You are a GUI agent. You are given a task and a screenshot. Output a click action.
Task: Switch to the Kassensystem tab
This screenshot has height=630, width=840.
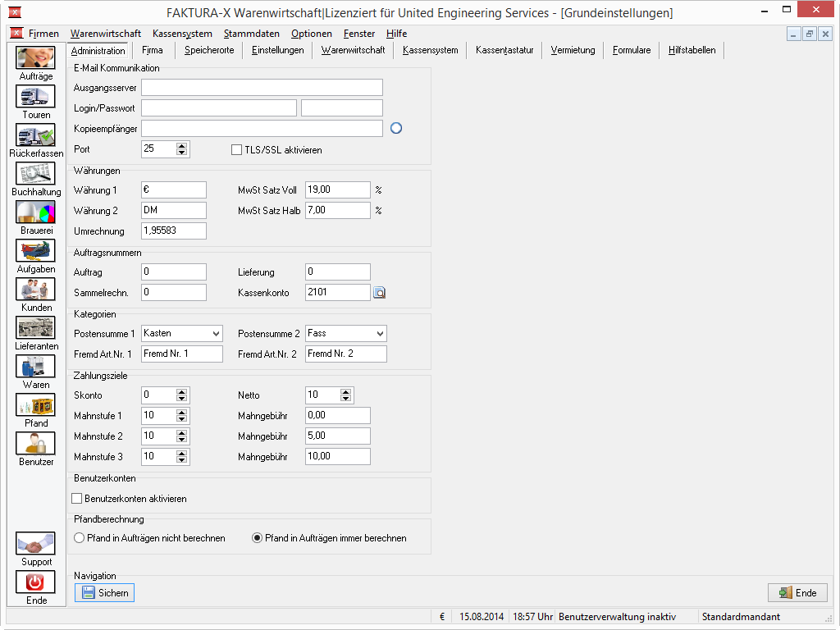(430, 50)
